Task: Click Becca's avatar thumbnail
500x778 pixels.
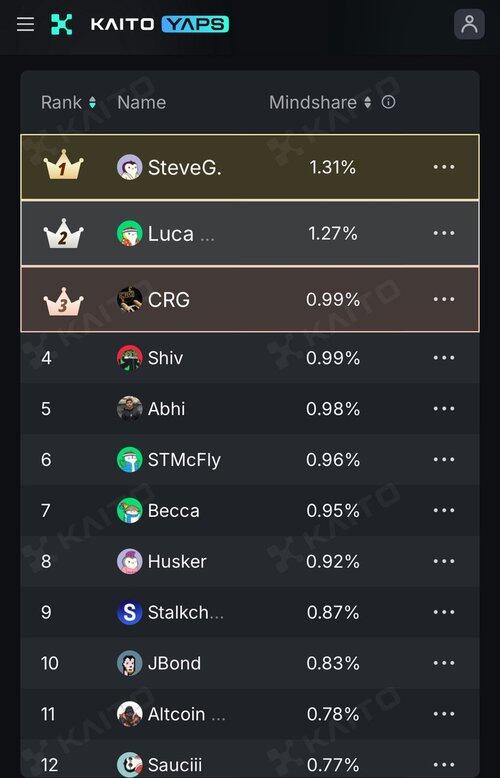Action: tap(129, 511)
